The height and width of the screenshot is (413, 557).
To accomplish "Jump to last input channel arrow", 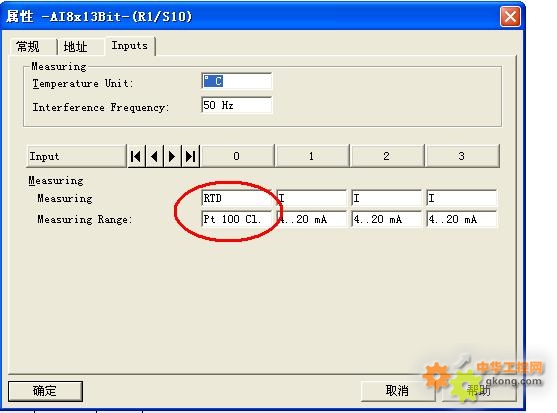I will [x=191, y=156].
